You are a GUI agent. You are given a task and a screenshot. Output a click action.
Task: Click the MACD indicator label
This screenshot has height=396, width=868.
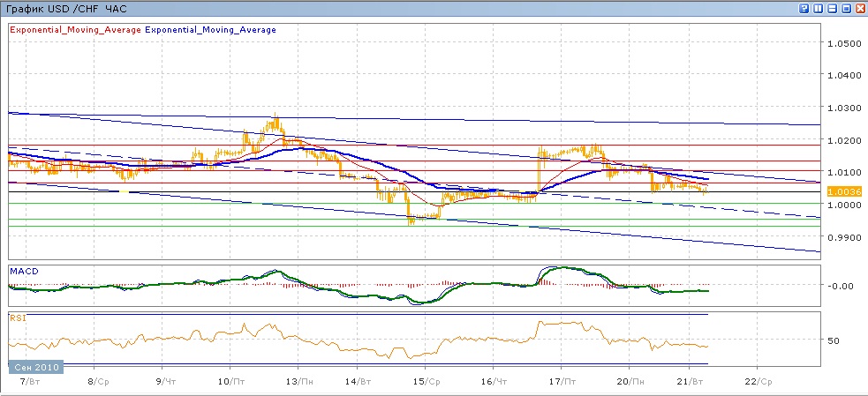click(x=23, y=269)
